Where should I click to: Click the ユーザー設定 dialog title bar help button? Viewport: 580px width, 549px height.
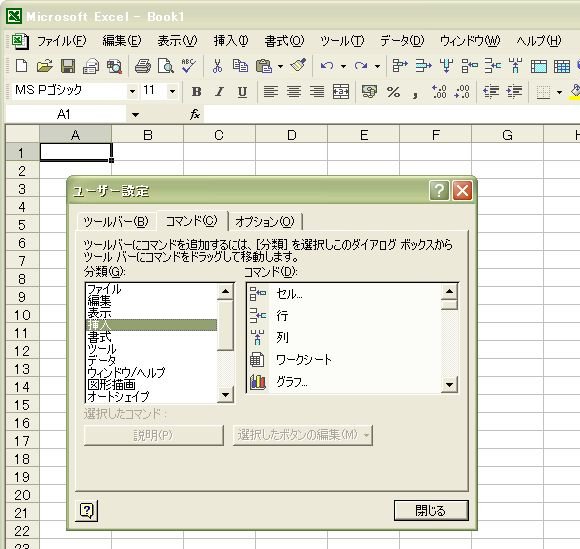coord(439,191)
